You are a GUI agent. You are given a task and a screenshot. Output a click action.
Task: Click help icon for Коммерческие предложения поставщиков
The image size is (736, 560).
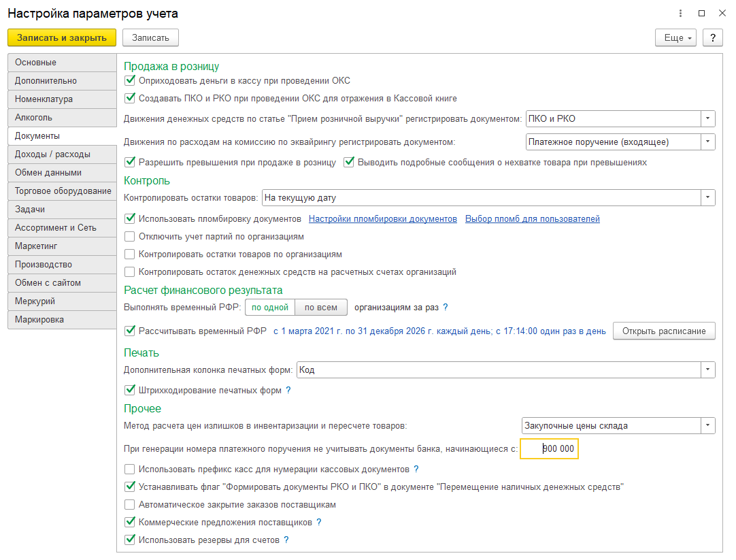click(319, 522)
